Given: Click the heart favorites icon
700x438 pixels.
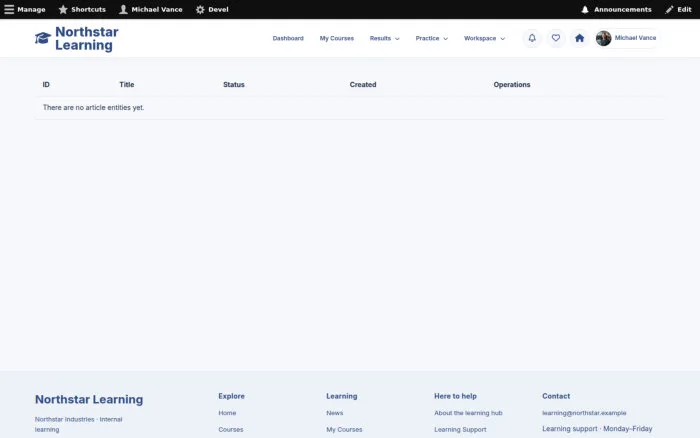Looking at the screenshot, I should coord(555,38).
